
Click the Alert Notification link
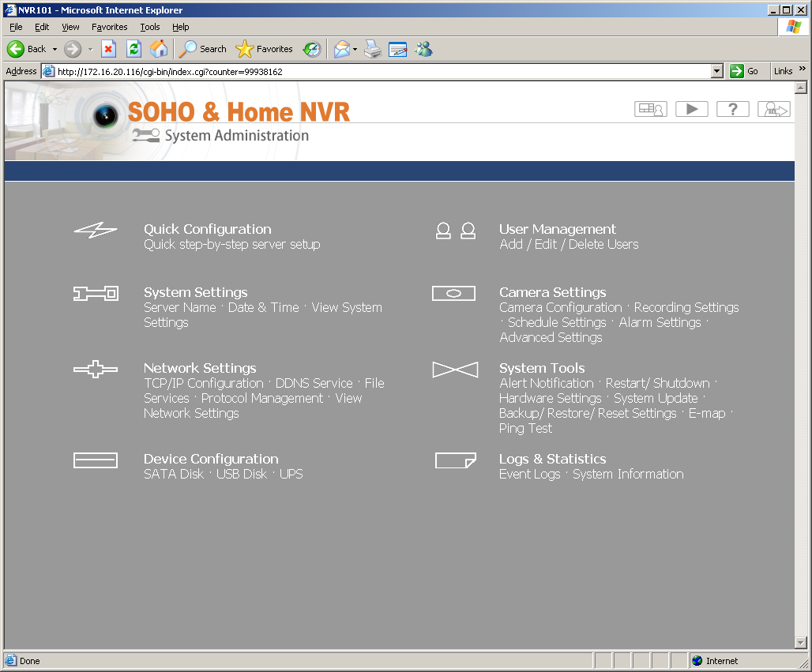[547, 383]
